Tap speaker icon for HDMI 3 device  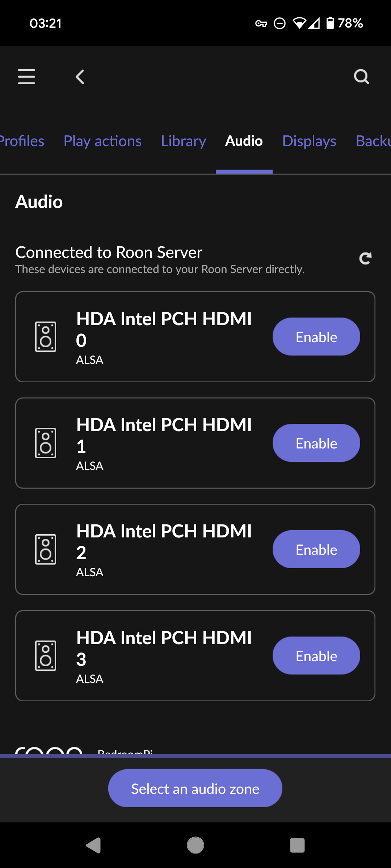pyautogui.click(x=46, y=656)
